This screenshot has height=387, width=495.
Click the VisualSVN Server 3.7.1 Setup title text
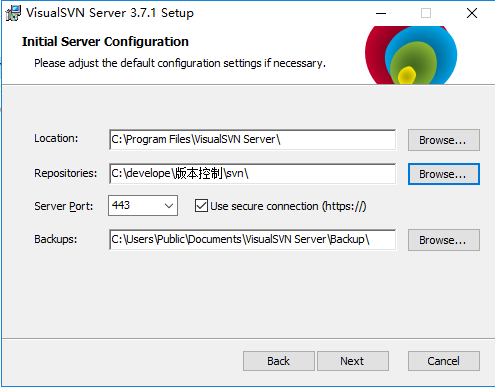(110, 13)
